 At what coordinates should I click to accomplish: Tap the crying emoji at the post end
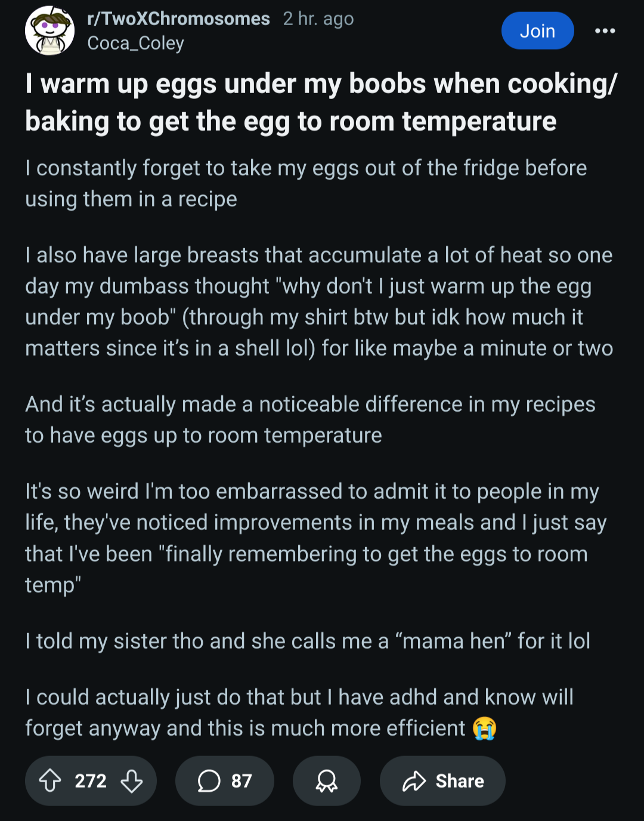click(x=485, y=729)
